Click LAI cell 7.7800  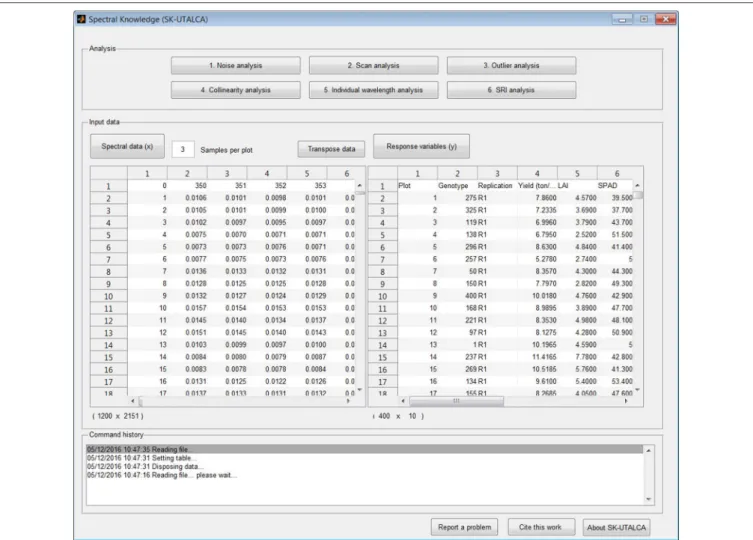(577, 357)
